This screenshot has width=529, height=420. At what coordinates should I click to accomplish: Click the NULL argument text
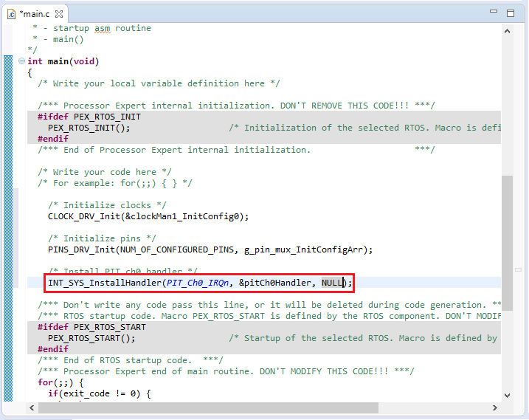[x=331, y=283]
